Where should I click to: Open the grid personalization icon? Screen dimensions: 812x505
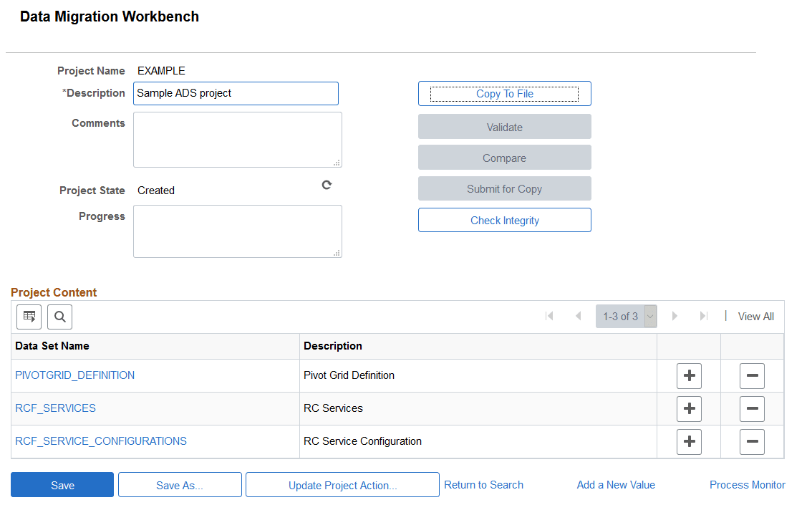29,317
